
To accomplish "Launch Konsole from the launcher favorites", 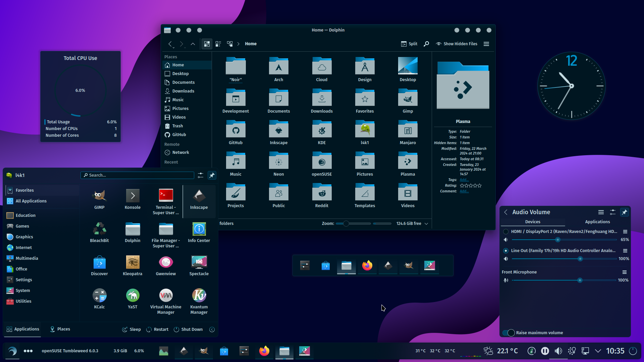I will pos(132,200).
